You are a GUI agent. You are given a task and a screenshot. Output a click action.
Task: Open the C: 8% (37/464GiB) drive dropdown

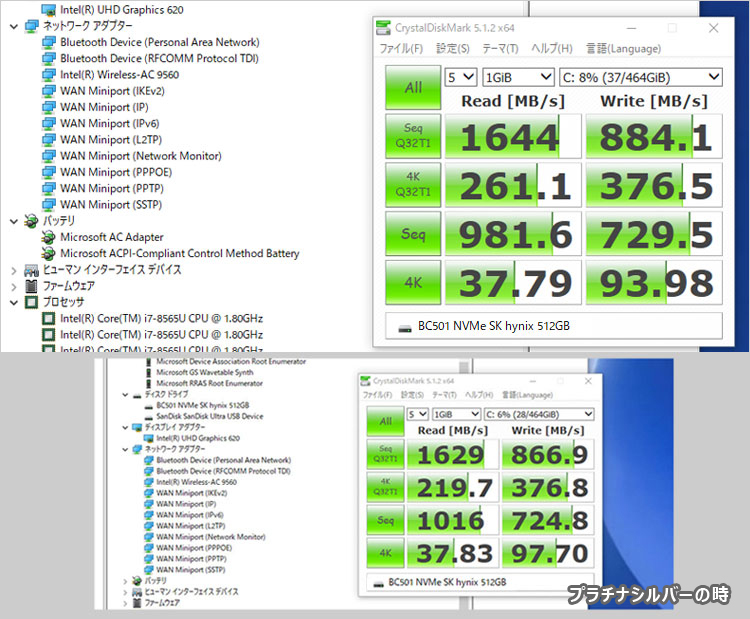[x=640, y=77]
